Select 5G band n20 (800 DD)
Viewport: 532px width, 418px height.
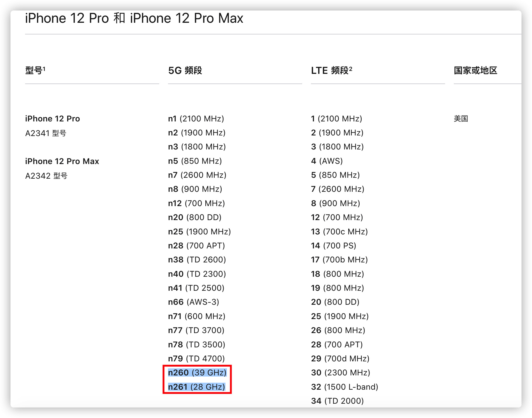point(195,217)
